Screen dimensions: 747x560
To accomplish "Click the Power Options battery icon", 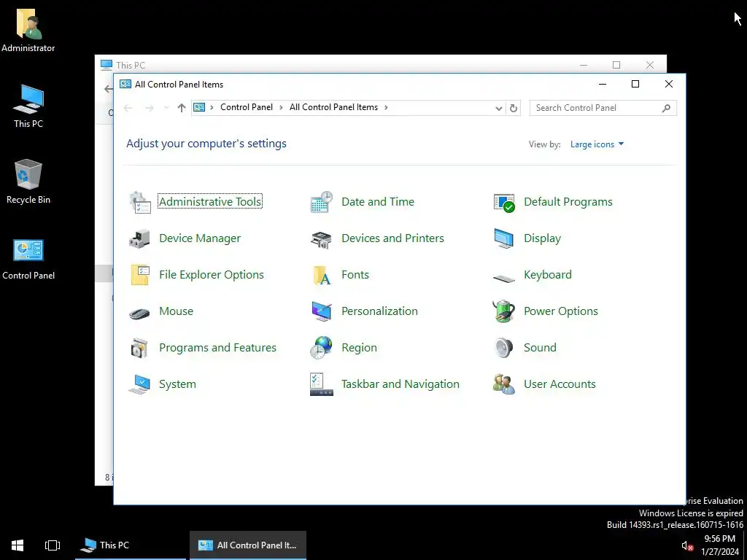I will (x=504, y=311).
